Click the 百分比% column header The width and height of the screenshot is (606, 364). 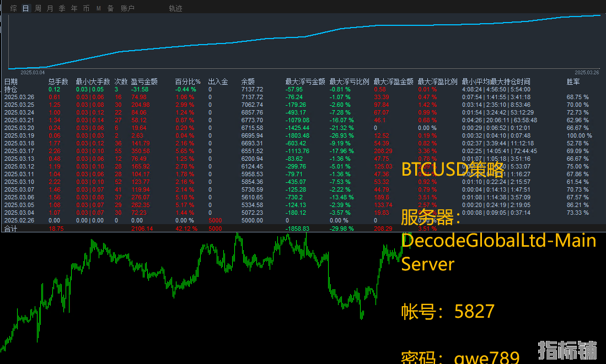pyautogui.click(x=188, y=82)
